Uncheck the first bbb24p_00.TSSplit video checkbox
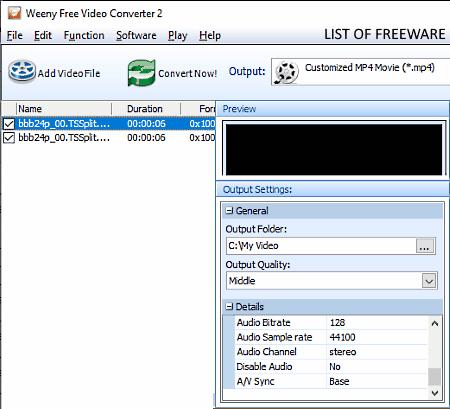Viewport: 450px width, 409px height. 9,124
